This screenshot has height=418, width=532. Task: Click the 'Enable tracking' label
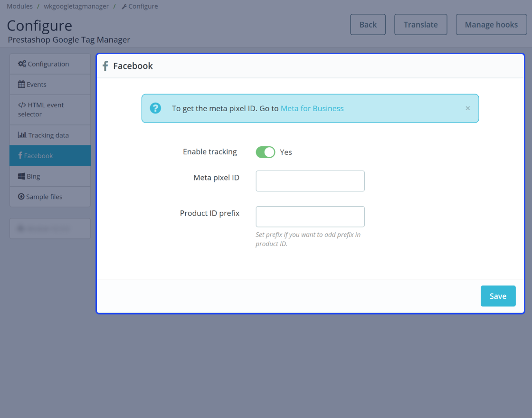click(x=210, y=152)
